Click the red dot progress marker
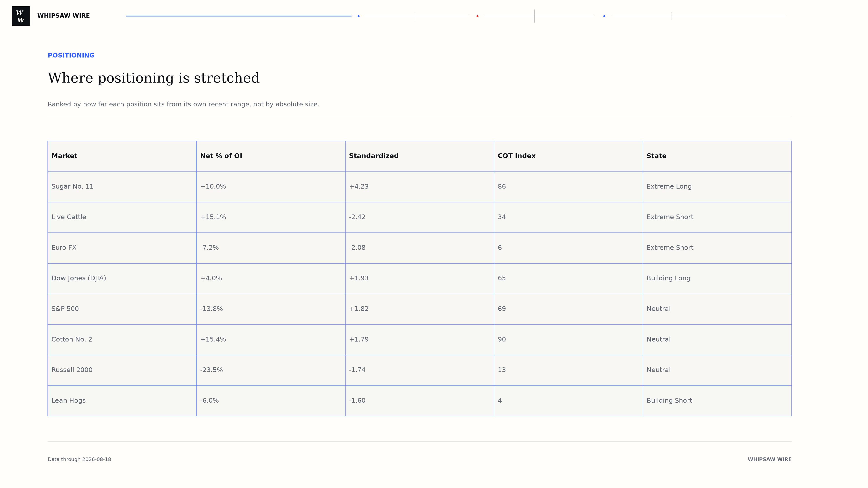 477,16
